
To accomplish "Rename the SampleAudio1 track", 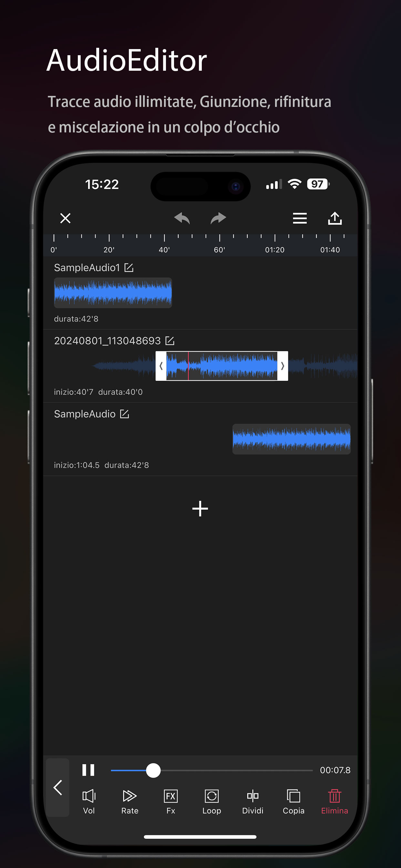I will pos(129,268).
